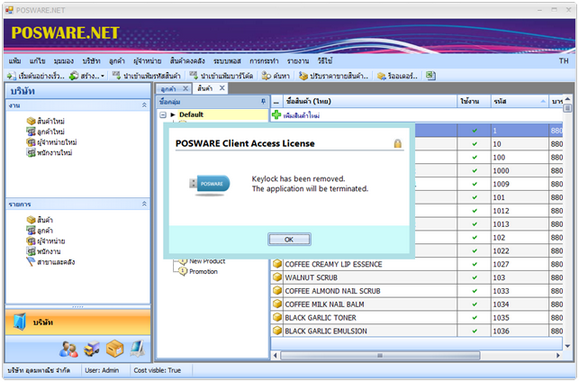Click box icon beside COFFEE ALMOND NAIL SCRUB
The image size is (579, 382).
click(x=277, y=290)
